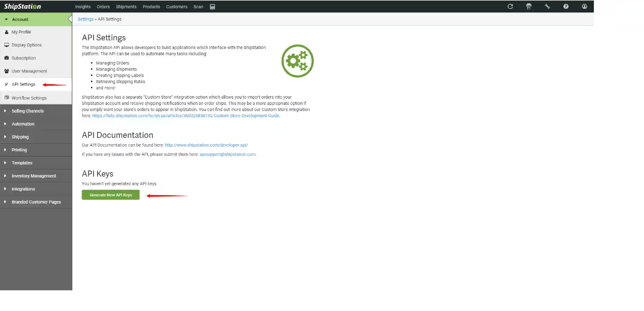Screen dimensions: 644x311
Task: Expand the Integrations section
Action: [x=36, y=189]
